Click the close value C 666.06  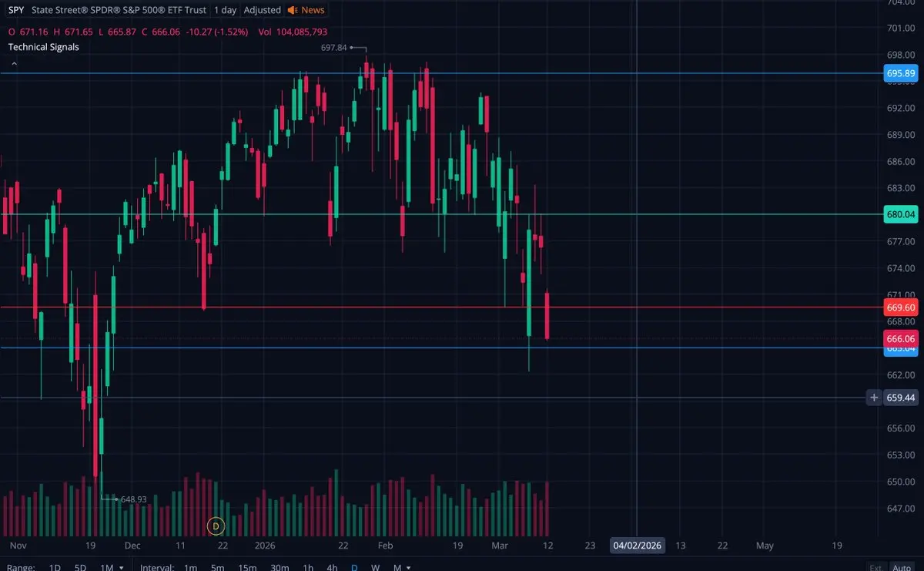coord(161,32)
